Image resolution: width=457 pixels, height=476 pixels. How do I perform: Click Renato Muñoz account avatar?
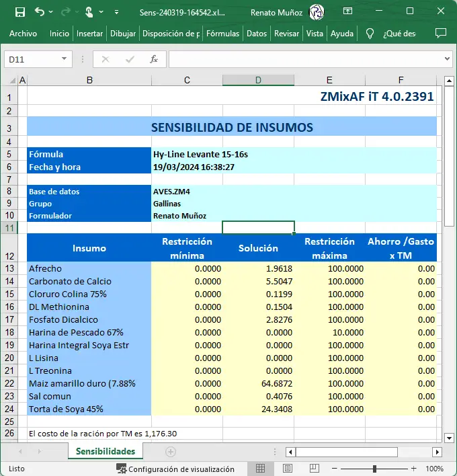click(x=317, y=12)
